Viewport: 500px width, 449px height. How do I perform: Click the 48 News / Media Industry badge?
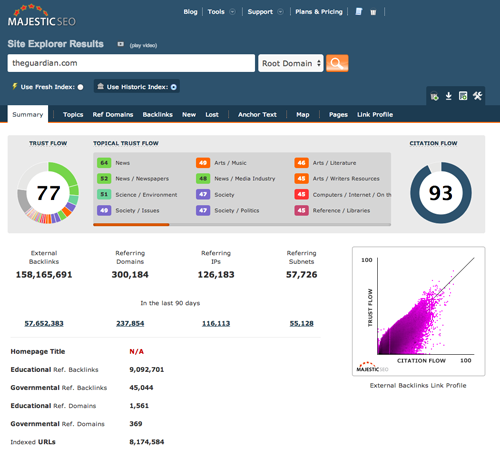coord(203,178)
